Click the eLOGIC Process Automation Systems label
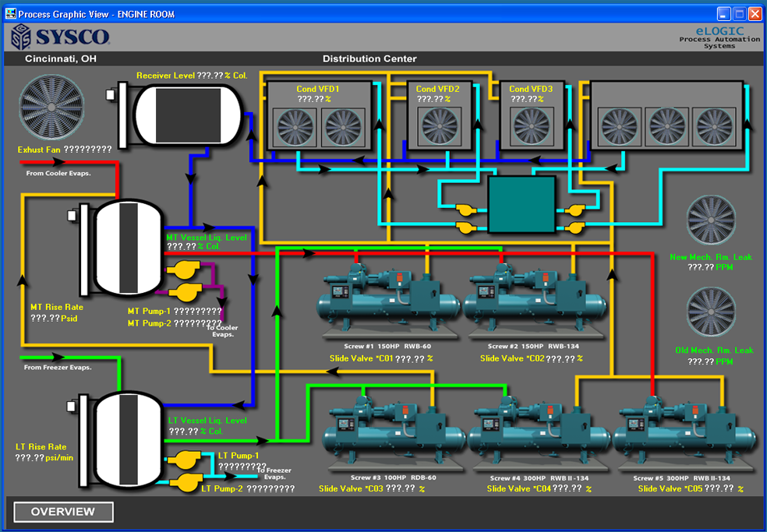The image size is (767, 532). tap(718, 38)
